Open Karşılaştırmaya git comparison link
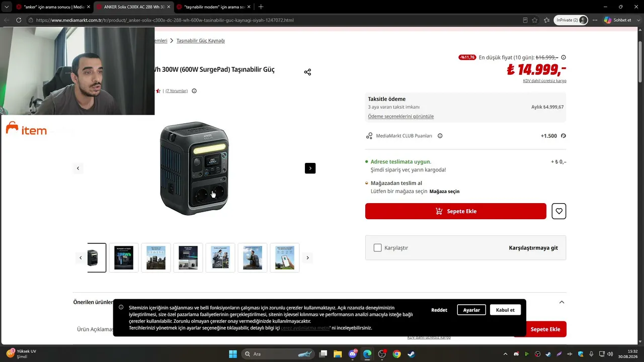Image resolution: width=644 pixels, height=362 pixels. pos(533,248)
